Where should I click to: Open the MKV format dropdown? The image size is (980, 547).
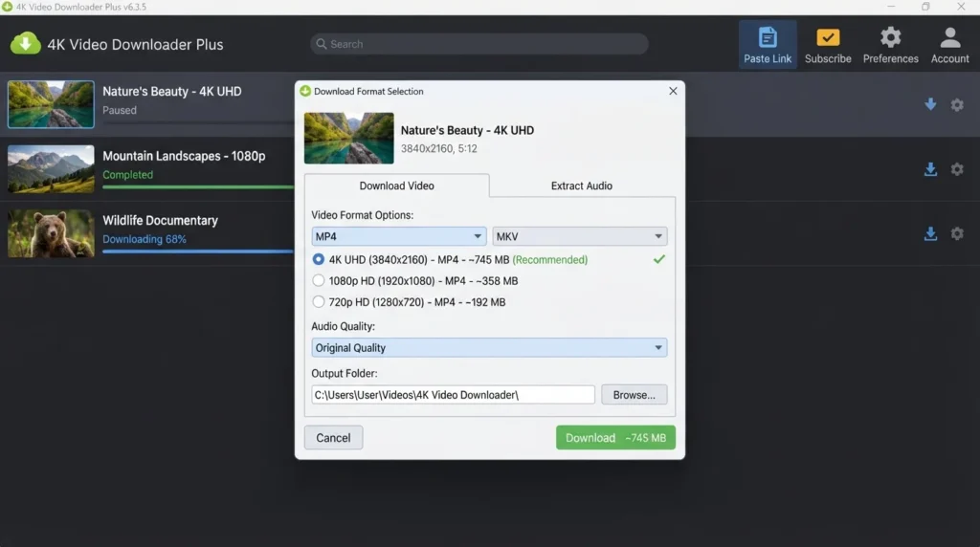coord(579,236)
